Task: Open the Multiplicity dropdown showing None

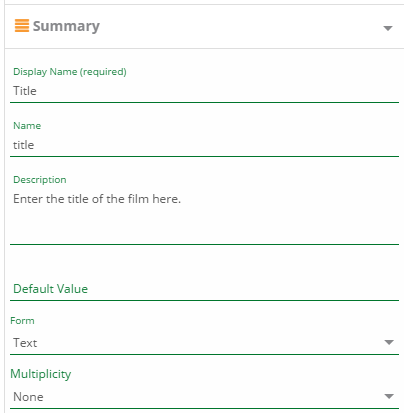Action: (x=204, y=397)
